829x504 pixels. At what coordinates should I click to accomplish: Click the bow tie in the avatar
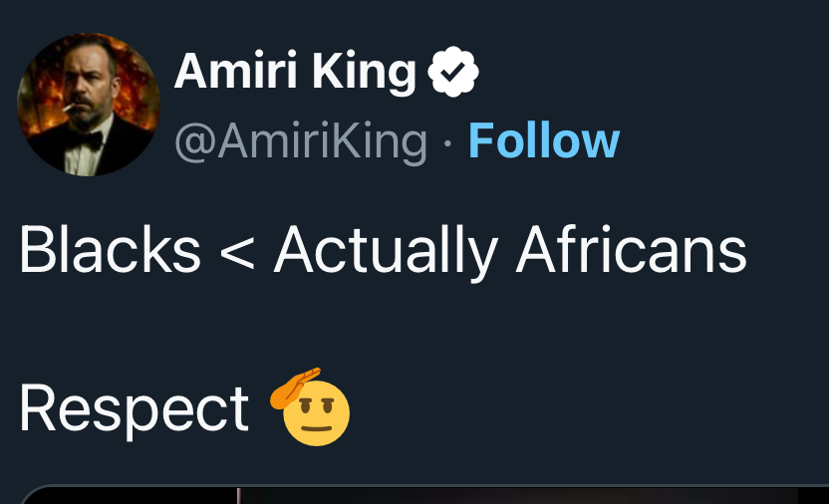pos(92,139)
